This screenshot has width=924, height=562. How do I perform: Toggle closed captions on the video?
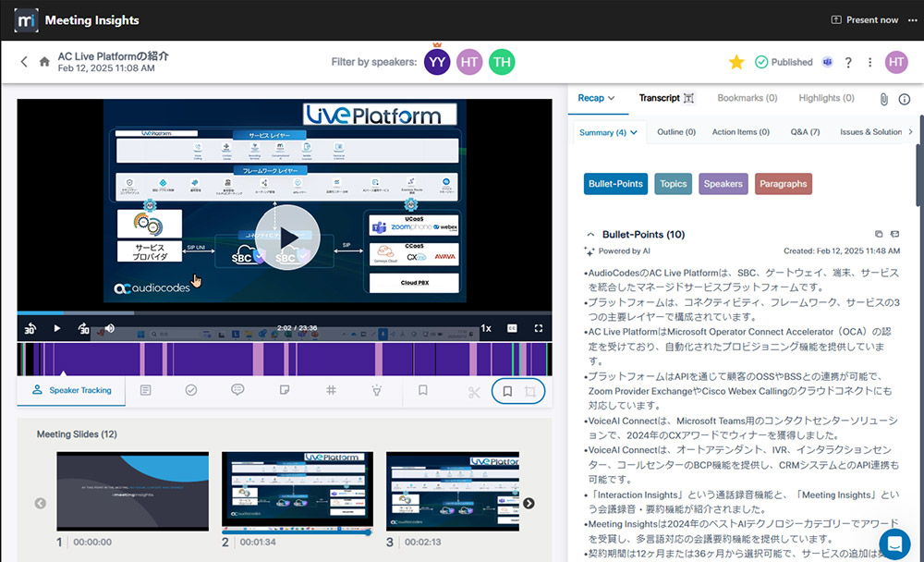pos(512,328)
